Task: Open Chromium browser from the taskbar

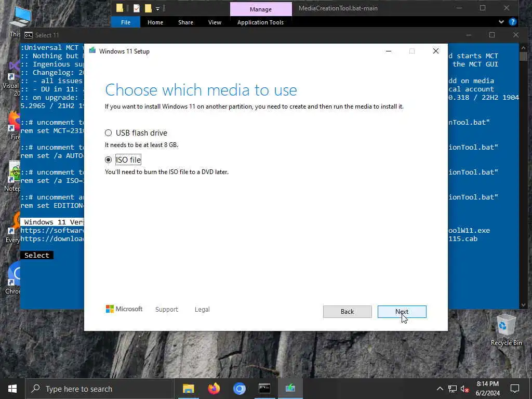Action: tap(239, 389)
